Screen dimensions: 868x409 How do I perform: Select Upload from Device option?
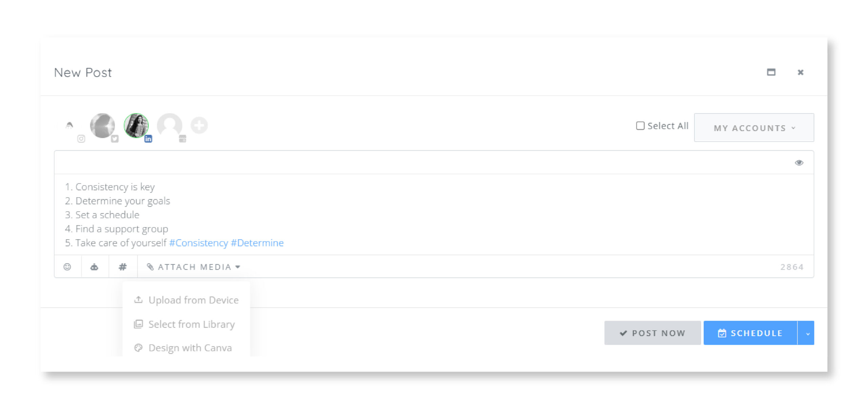tap(186, 300)
